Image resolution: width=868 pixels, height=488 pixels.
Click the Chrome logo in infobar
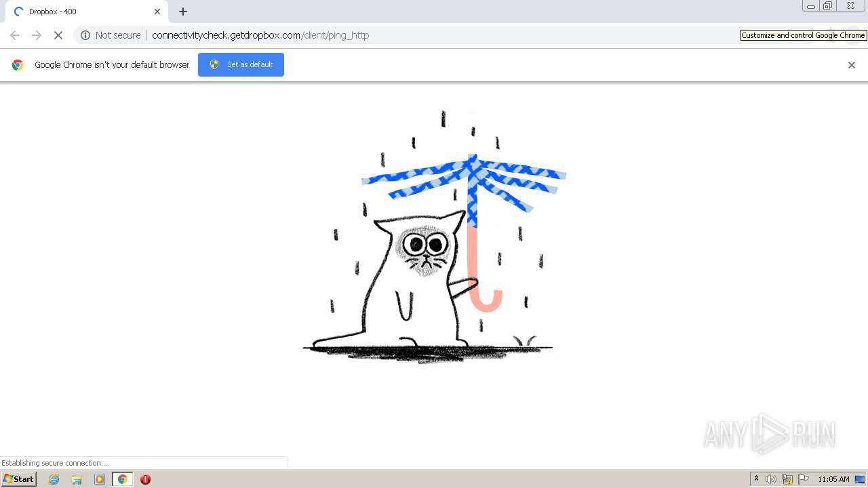18,65
